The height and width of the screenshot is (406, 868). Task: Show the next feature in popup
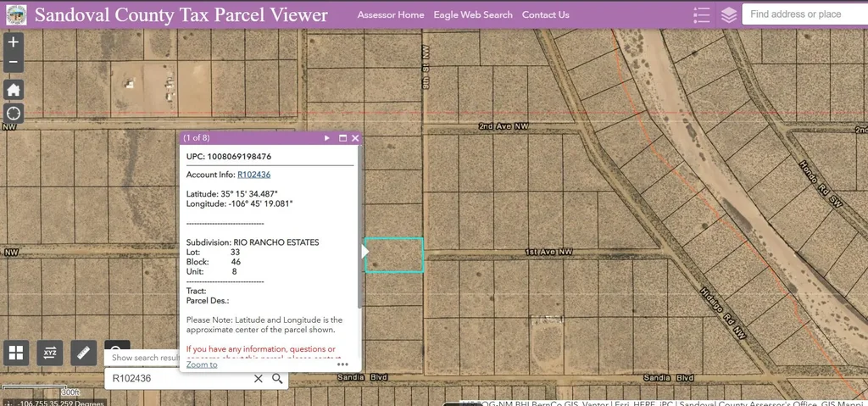(327, 138)
